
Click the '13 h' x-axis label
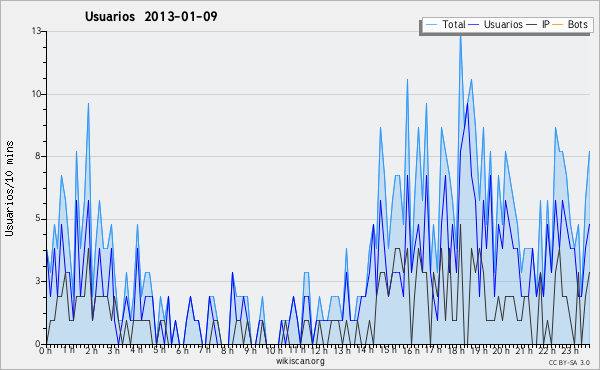tap(342, 351)
